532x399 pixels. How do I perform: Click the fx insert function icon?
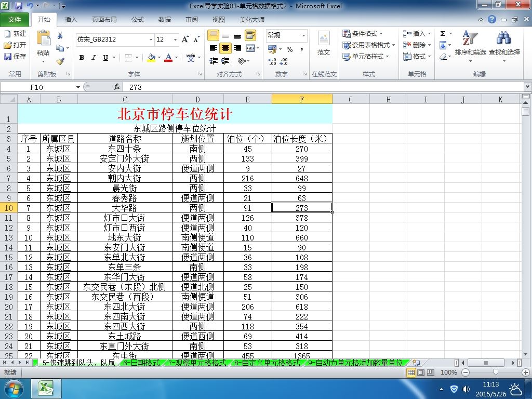pos(117,87)
